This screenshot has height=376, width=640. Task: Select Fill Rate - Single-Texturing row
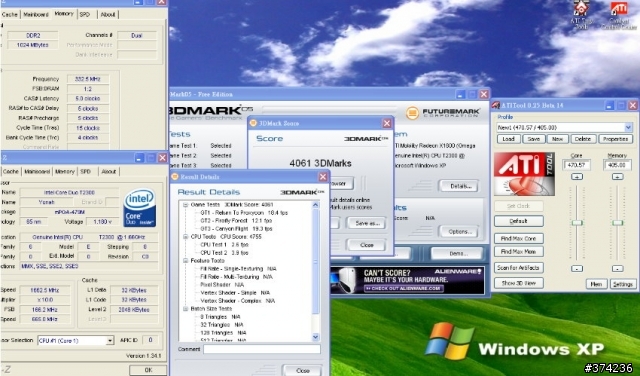click(x=238, y=269)
